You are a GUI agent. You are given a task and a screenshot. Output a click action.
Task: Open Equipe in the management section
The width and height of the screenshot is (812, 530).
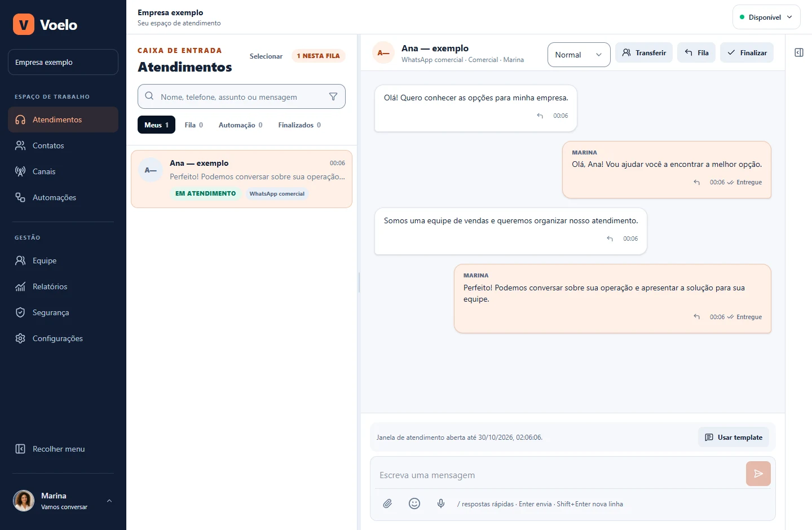coord(63,260)
